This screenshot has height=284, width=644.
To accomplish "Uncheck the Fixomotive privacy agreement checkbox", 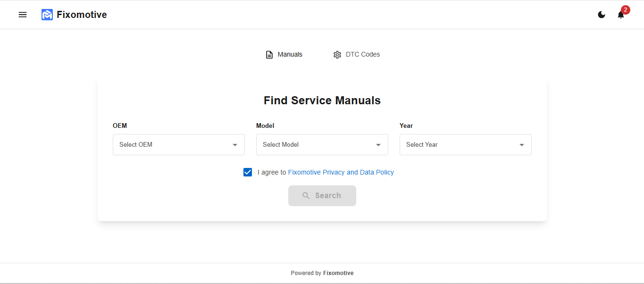I will 247,172.
